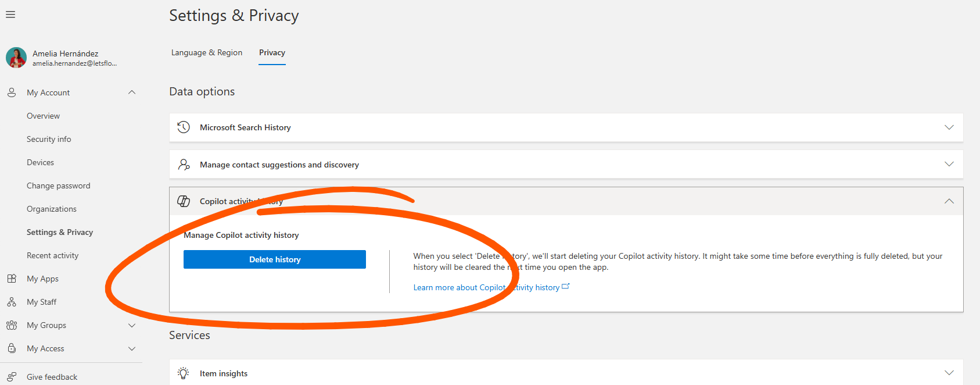
Task: Click the Delete history button
Action: pos(275,259)
